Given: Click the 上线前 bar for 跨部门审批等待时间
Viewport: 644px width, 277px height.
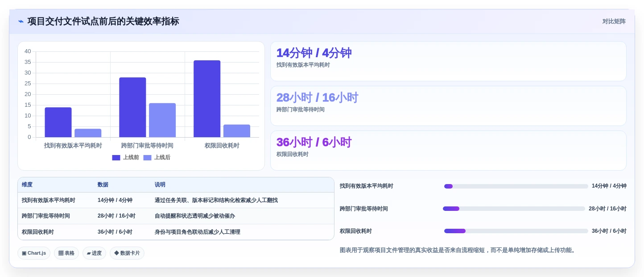Looking at the screenshot, I should point(132,107).
